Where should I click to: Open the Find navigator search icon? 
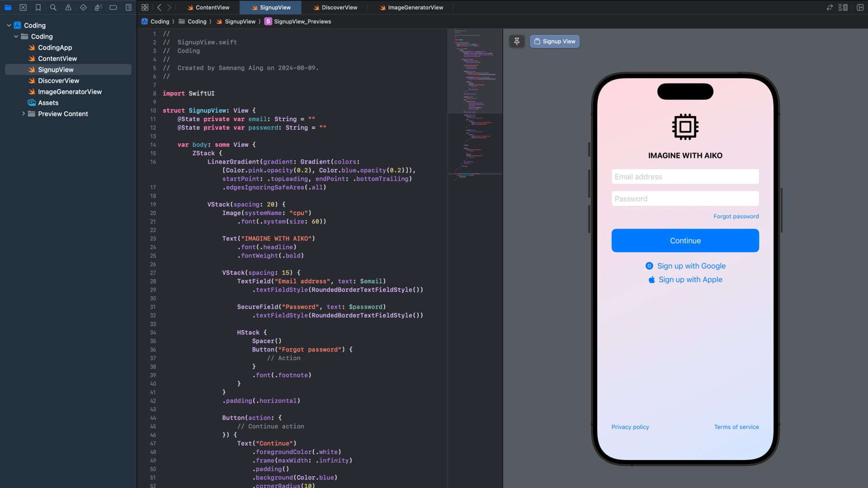pos(53,7)
